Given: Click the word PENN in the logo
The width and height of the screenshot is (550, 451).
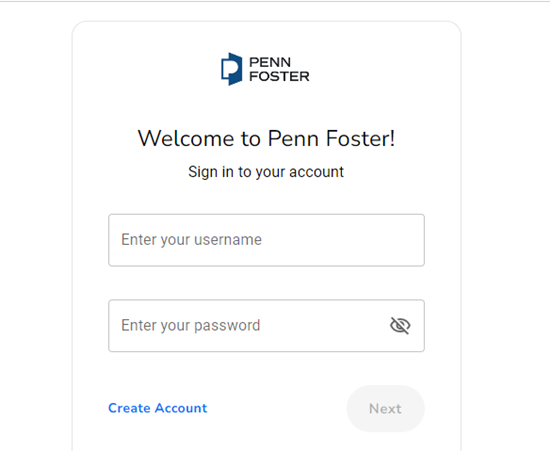Looking at the screenshot, I should coord(270,62).
